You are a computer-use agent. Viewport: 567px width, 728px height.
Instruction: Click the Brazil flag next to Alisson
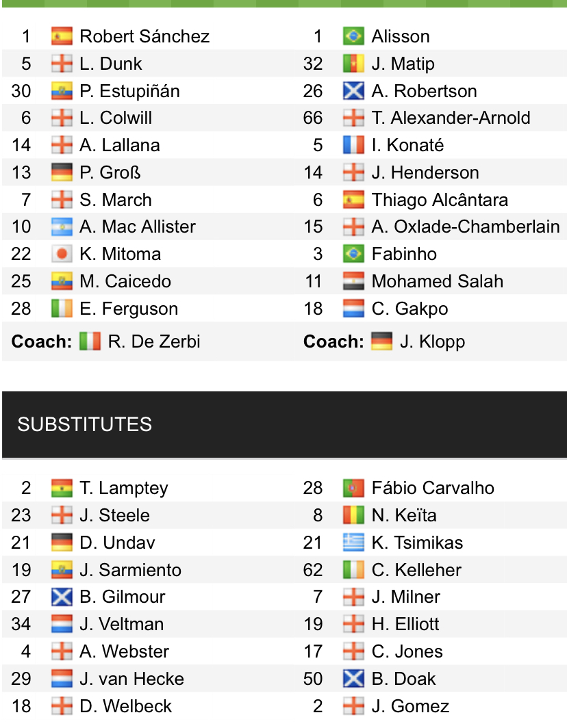353,36
